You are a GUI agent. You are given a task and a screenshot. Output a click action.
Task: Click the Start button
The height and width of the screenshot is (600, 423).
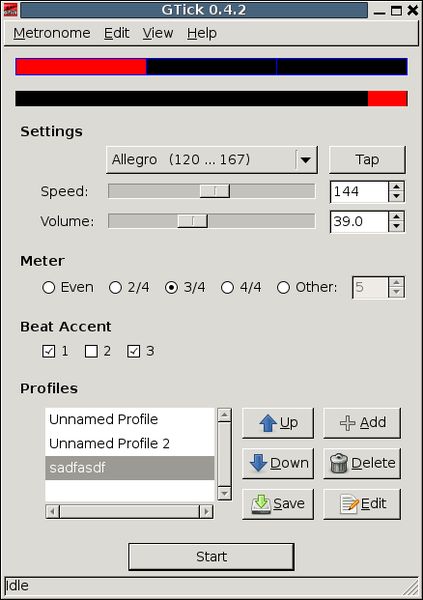tap(211, 557)
